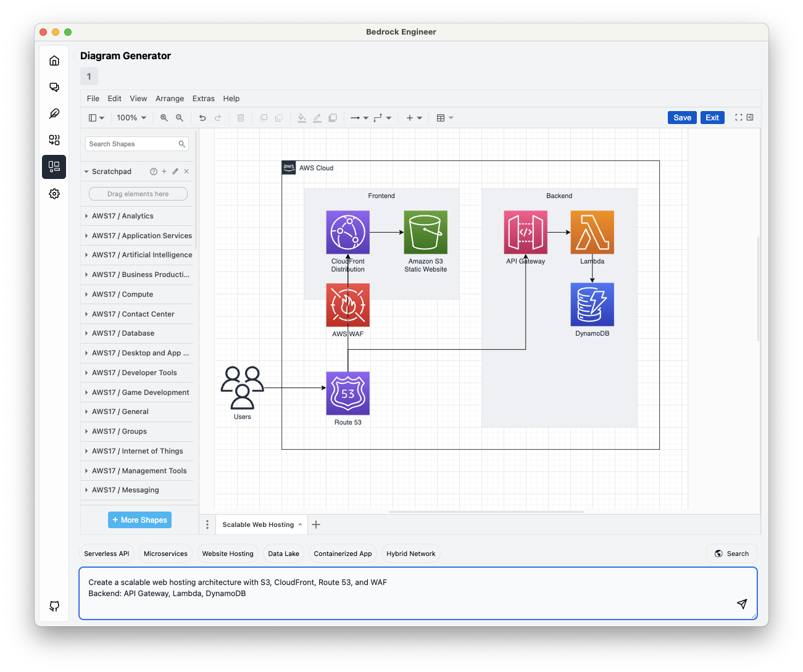The width and height of the screenshot is (803, 672).
Task: Click the To Front icon
Action: 264,118
